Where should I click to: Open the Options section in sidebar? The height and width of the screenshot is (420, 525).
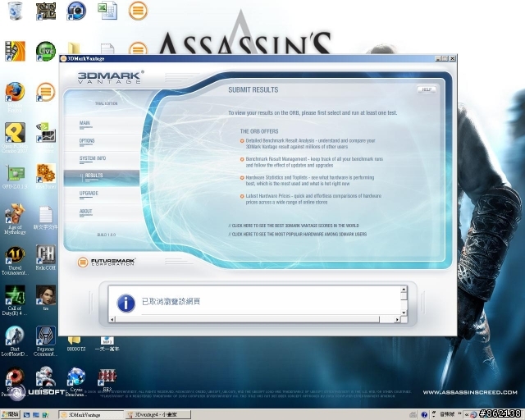point(87,140)
